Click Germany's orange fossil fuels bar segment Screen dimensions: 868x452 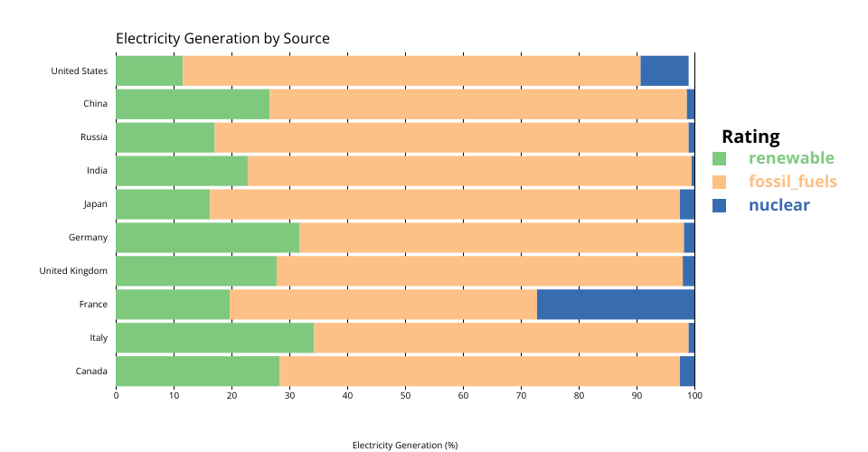(491, 238)
